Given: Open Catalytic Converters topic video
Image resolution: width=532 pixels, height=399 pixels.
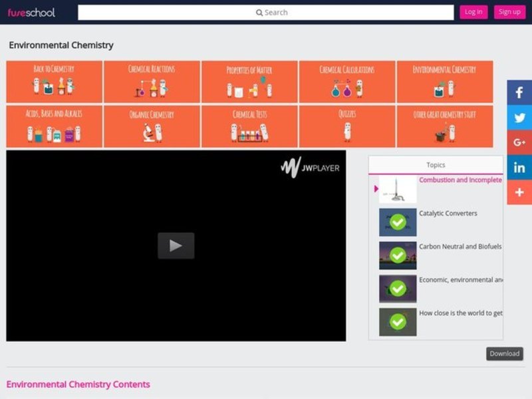Looking at the screenshot, I should [x=448, y=213].
